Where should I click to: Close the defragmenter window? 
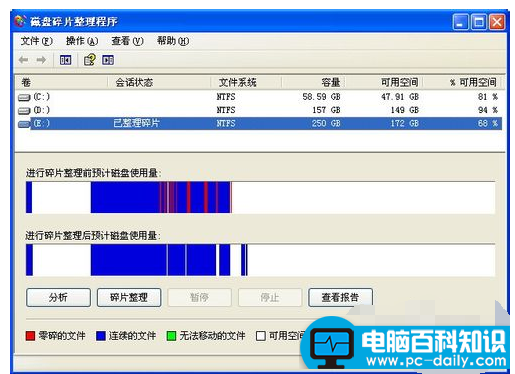click(x=497, y=22)
